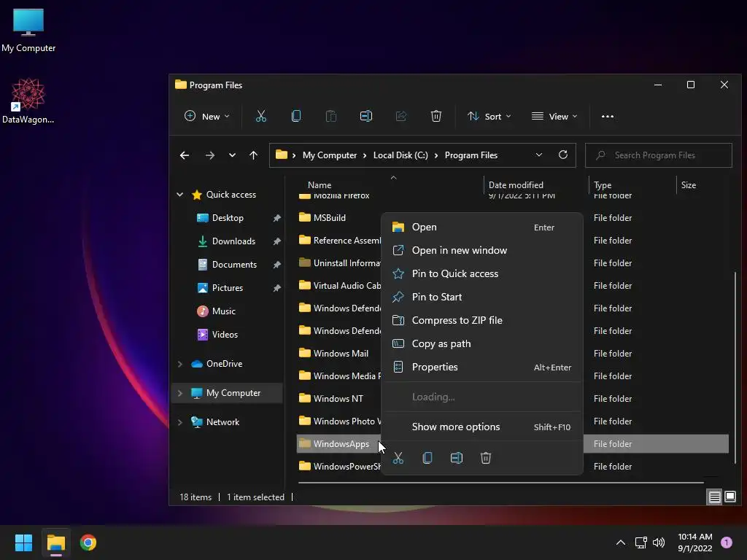
Task: Go back with the left arrow
Action: pos(185,155)
